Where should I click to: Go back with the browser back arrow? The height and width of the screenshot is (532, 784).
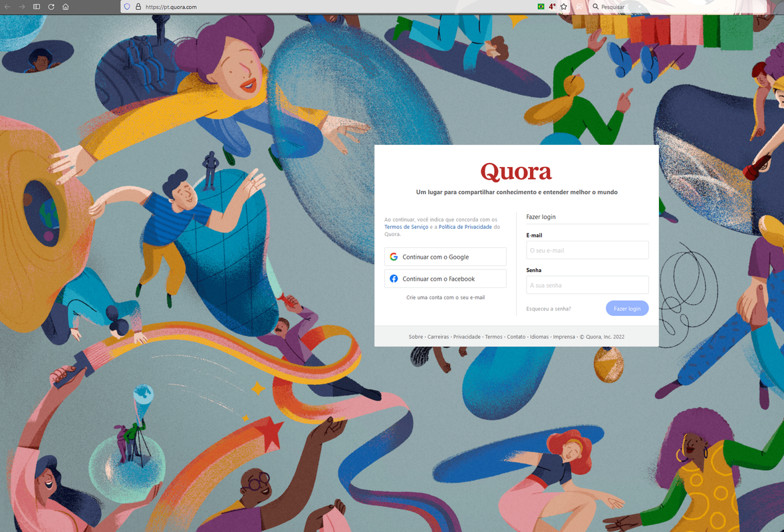[7, 7]
